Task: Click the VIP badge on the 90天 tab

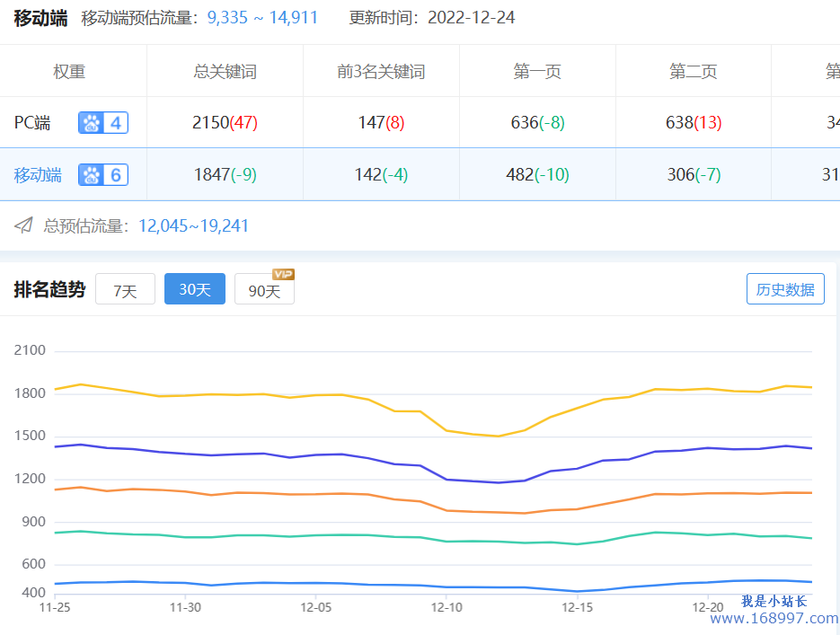Action: click(x=283, y=274)
